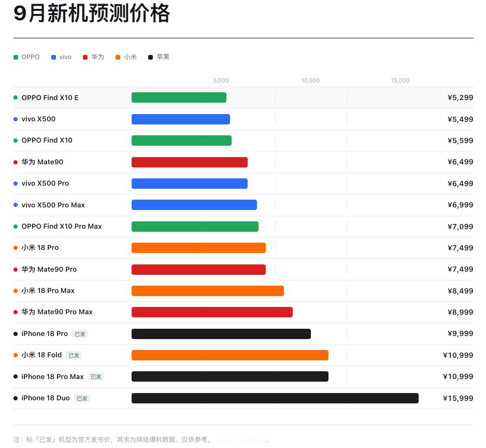
Task: Click the green OPPO Find X10 E bar
Action: pos(179,97)
